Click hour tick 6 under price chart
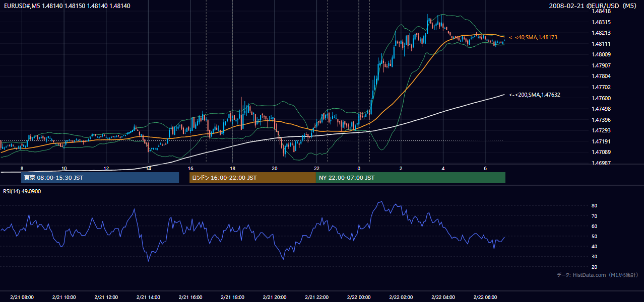The image size is (644, 302). click(x=485, y=168)
